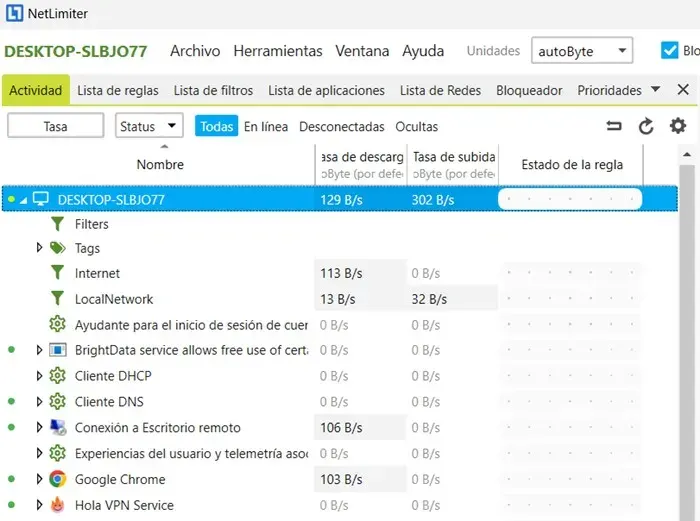Open the autoByte units dropdown
The height and width of the screenshot is (521, 700).
[582, 50]
